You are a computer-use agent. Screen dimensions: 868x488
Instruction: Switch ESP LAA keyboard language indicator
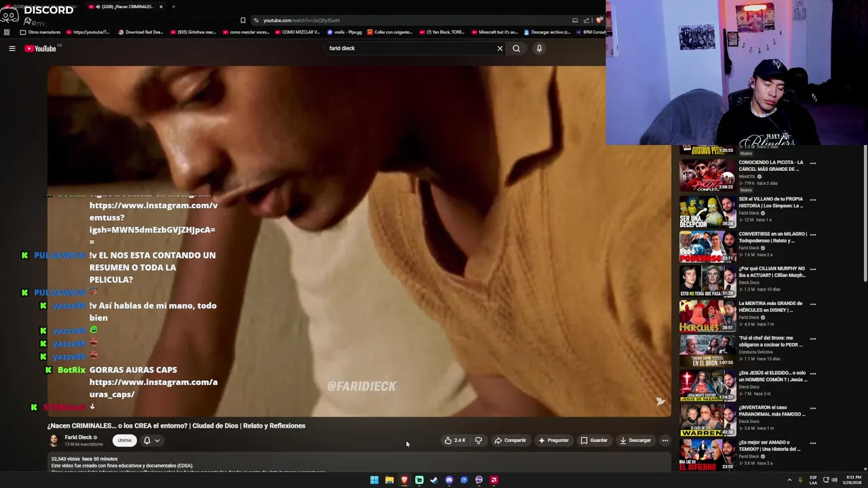(813, 480)
